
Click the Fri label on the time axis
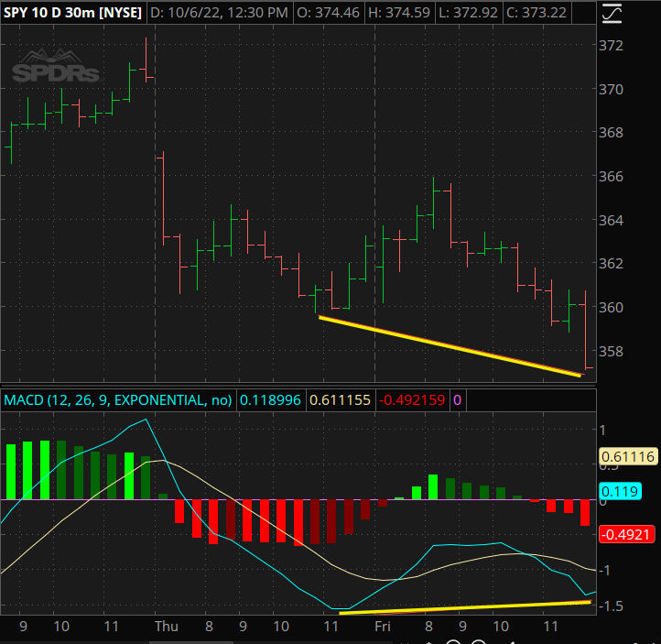[383, 627]
